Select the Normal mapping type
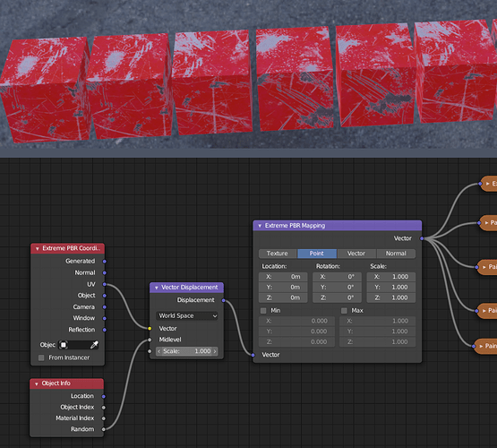The width and height of the screenshot is (497, 448). tap(396, 254)
